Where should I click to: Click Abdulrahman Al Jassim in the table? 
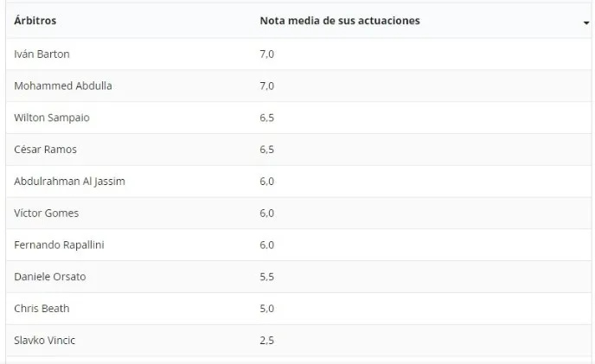(x=70, y=182)
